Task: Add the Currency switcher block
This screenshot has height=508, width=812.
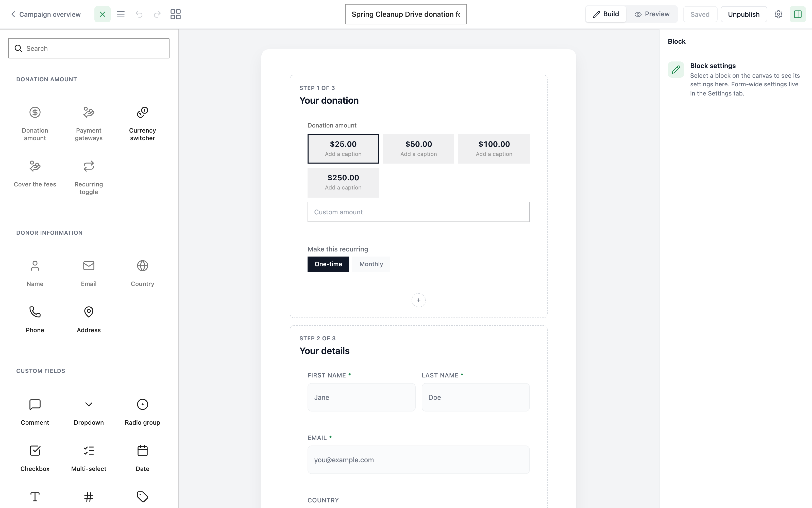Action: click(142, 124)
